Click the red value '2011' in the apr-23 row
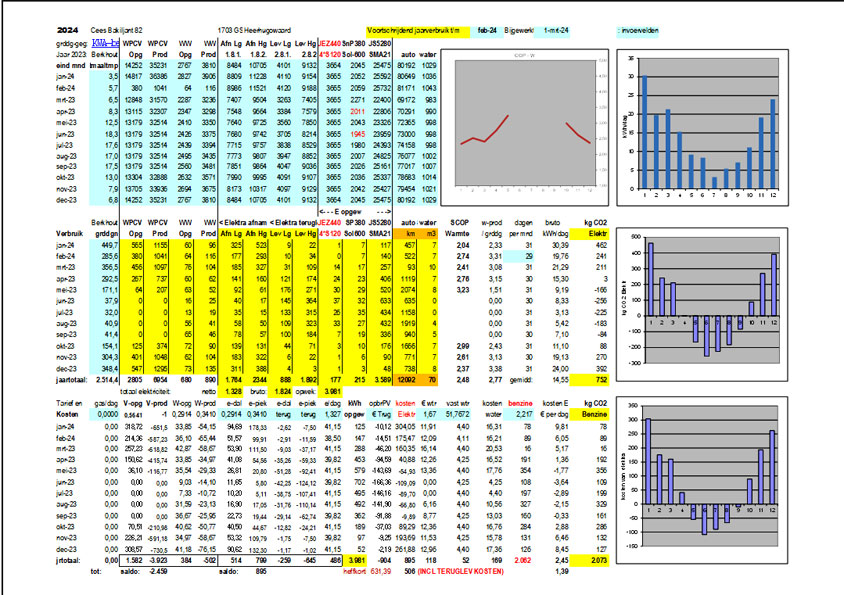The height and width of the screenshot is (595, 844). pyautogui.click(x=357, y=111)
